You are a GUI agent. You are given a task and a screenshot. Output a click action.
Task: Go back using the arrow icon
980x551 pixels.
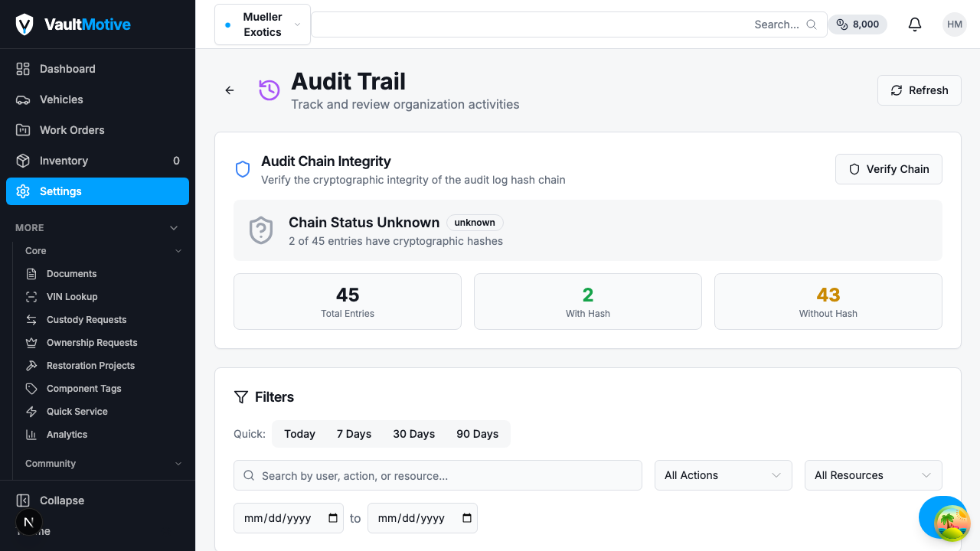[230, 90]
